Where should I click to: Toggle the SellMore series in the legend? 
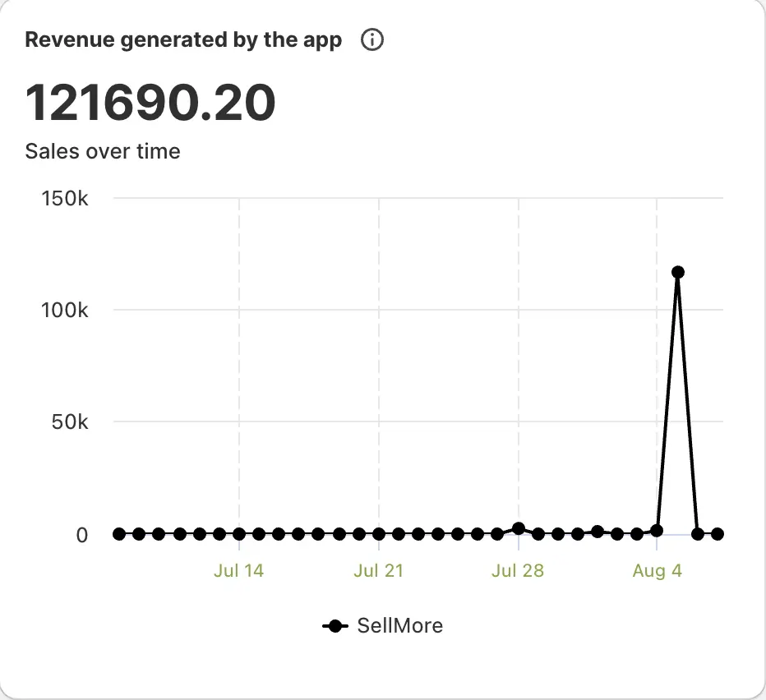(399, 626)
